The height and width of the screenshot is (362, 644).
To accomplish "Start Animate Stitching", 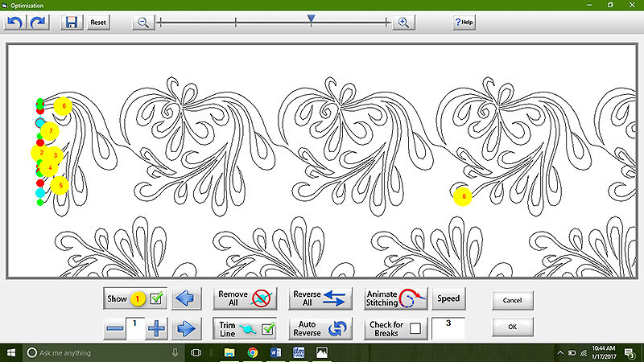I will coord(394,298).
